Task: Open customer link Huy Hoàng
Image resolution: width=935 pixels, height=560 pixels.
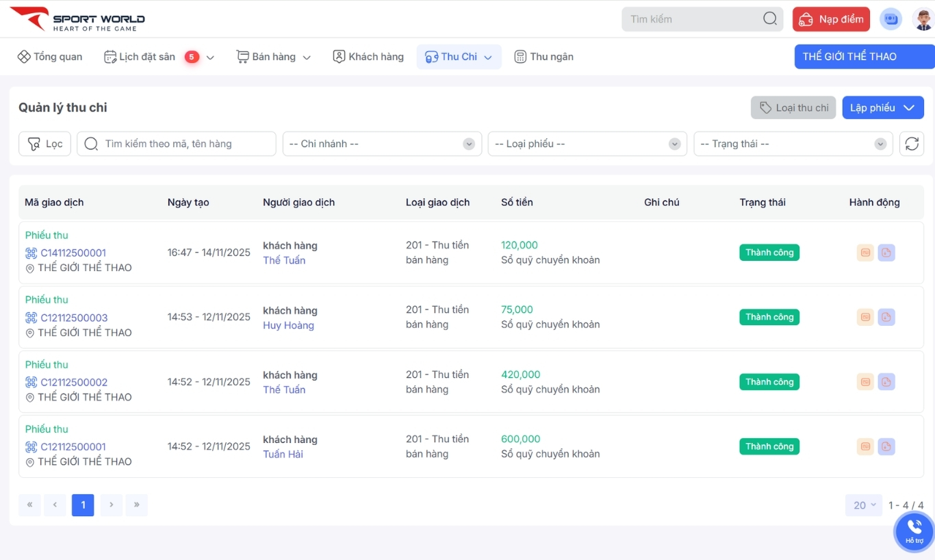Action: 288,325
